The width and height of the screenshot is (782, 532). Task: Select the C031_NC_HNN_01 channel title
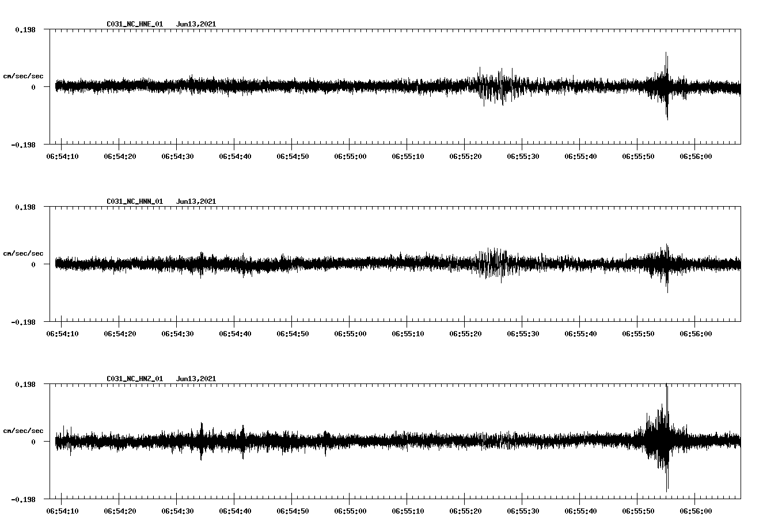135,202
